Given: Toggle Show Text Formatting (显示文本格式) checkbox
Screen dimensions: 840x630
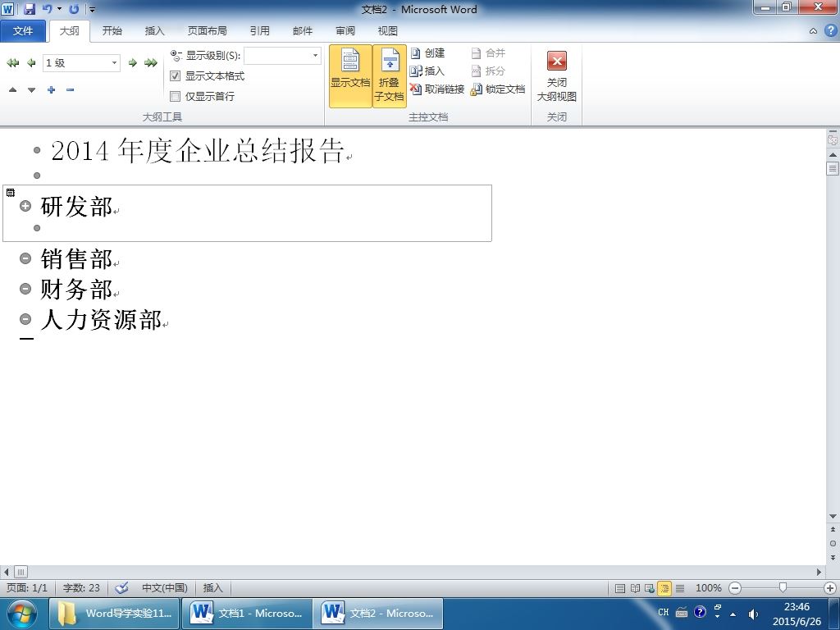Looking at the screenshot, I should click(175, 76).
